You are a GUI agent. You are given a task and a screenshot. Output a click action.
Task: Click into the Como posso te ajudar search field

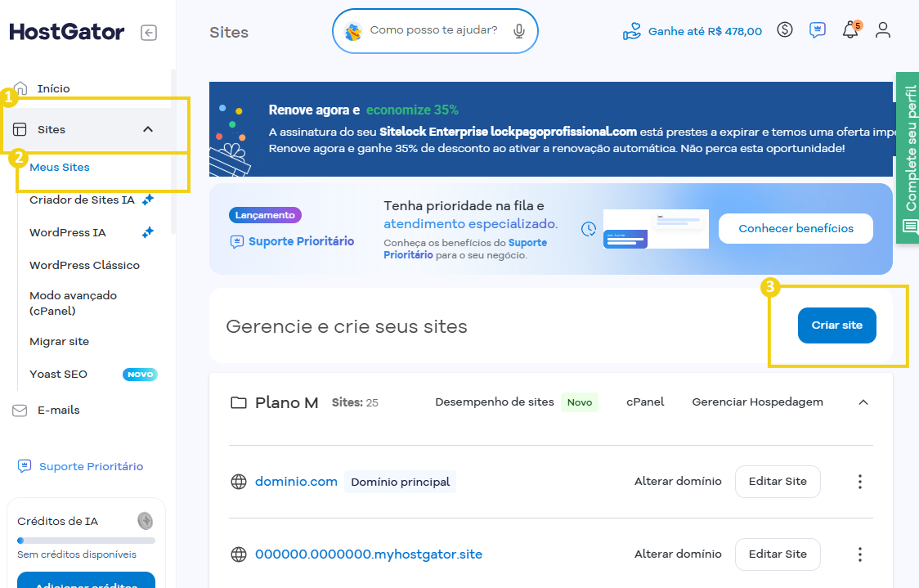433,30
